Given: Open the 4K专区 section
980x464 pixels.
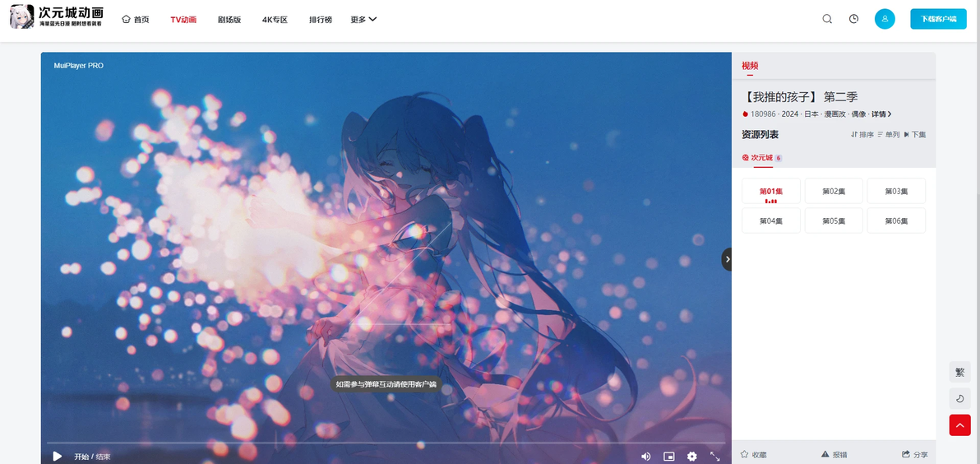Looking at the screenshot, I should click(x=275, y=20).
